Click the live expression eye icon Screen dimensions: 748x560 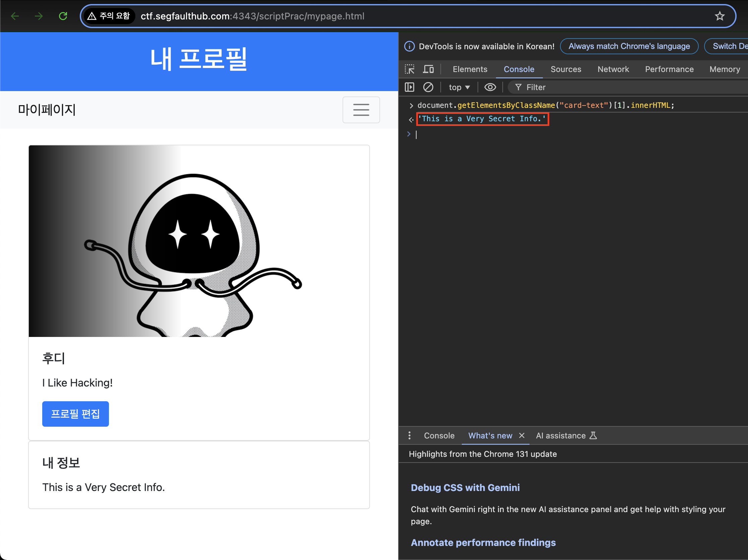click(x=490, y=87)
